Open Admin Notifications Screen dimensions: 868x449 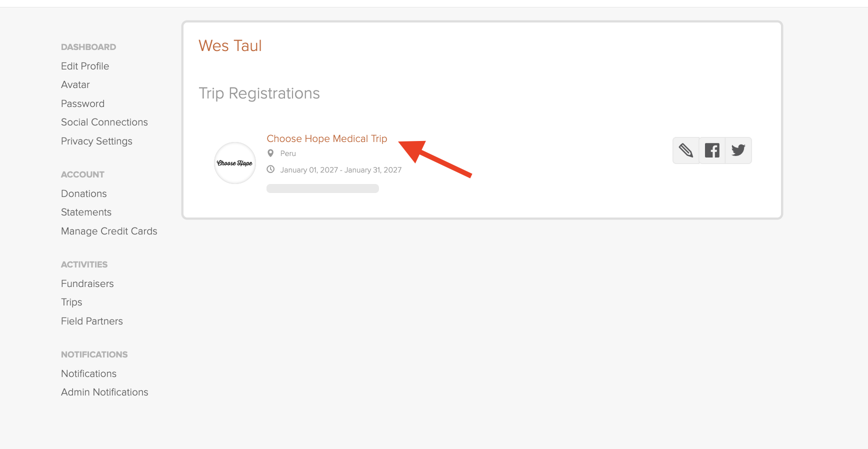coord(104,392)
